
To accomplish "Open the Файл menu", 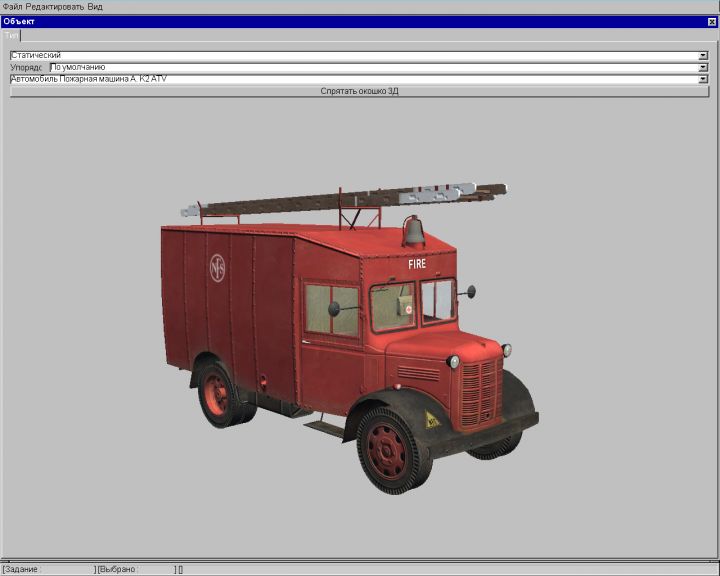I will [11, 6].
